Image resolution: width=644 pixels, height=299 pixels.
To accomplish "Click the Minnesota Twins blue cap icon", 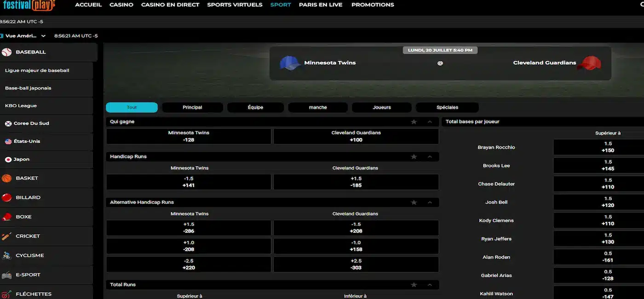I will pyautogui.click(x=290, y=63).
